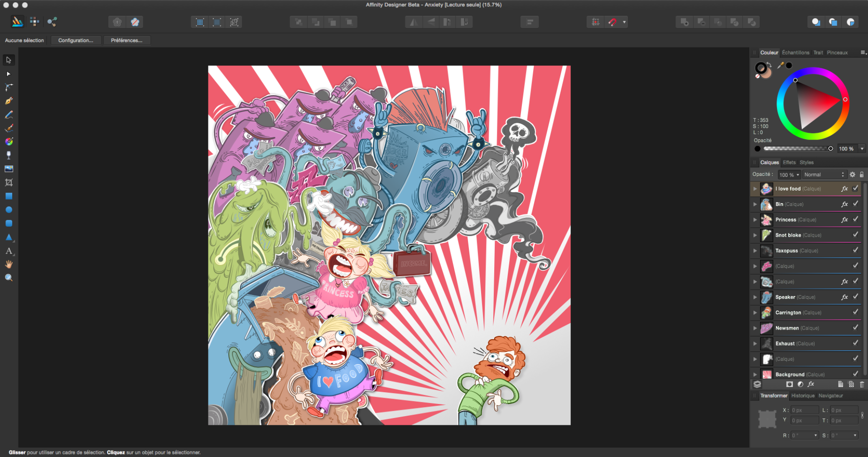Hide the Snot bloke layer
Image resolution: width=868 pixels, height=457 pixels.
[x=855, y=234]
